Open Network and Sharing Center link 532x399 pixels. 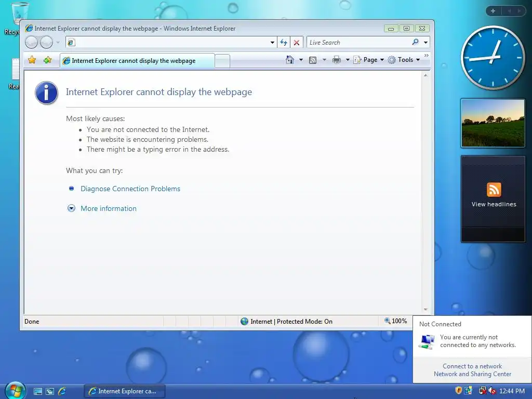(472, 374)
